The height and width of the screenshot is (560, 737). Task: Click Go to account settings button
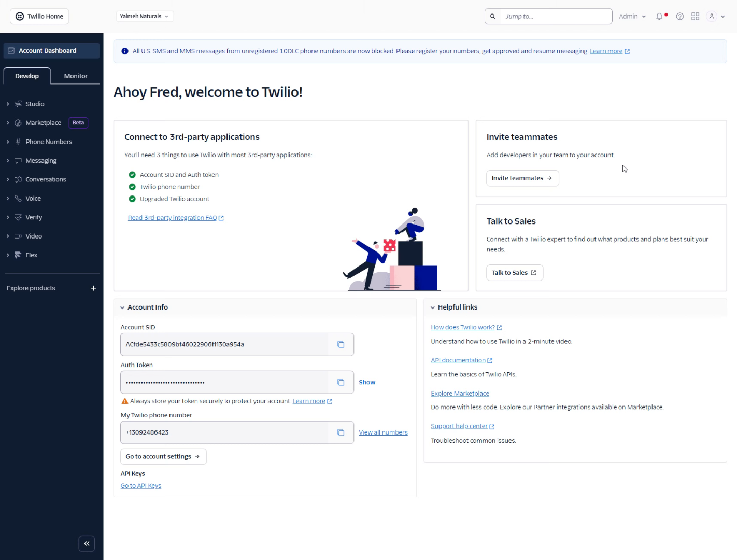tap(163, 456)
